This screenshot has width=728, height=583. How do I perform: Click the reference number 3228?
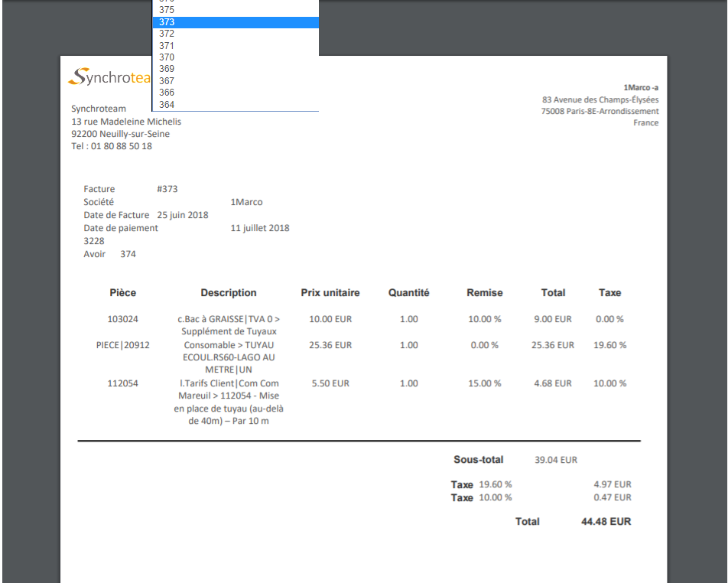point(94,241)
